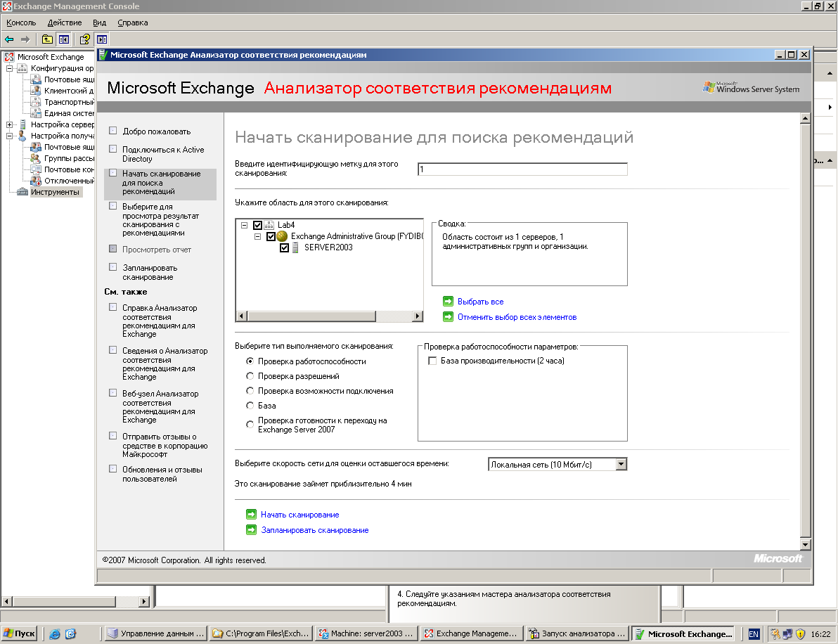
Task: Click the SERVER2003 server icon
Action: (x=295, y=247)
